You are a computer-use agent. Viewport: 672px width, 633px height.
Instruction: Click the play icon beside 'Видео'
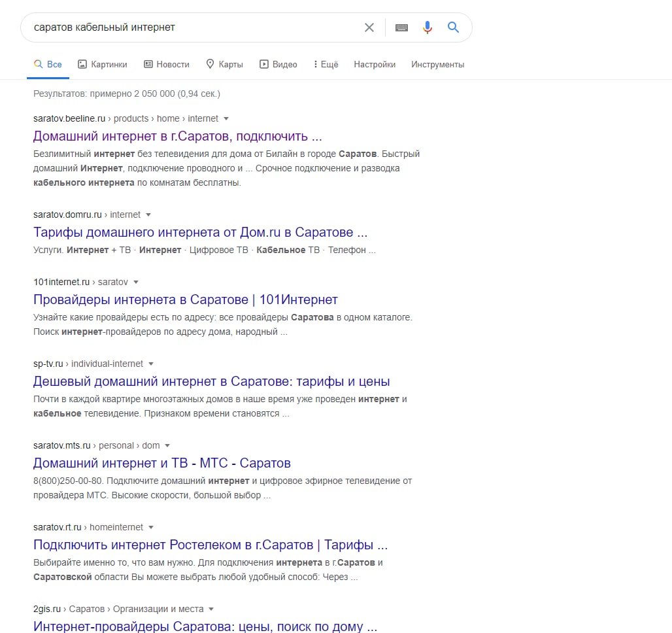click(x=264, y=64)
